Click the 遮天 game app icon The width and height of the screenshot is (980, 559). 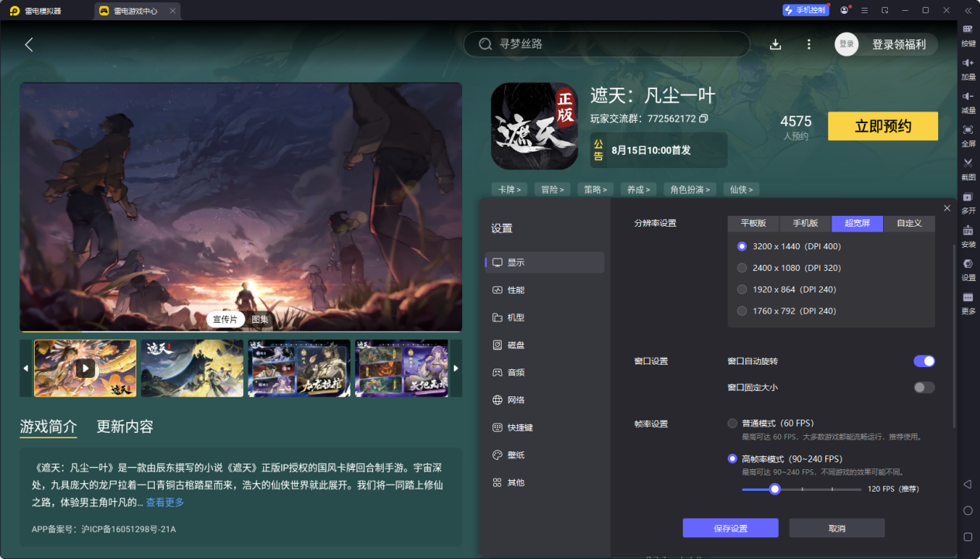click(534, 126)
